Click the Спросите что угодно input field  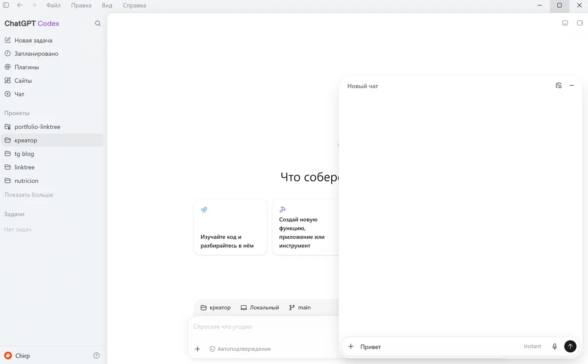point(264,327)
